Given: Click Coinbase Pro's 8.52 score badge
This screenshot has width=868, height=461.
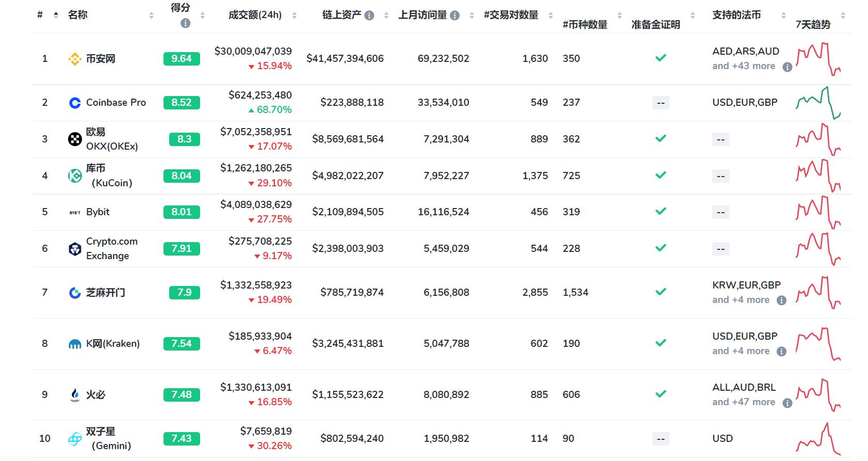Looking at the screenshot, I should pyautogui.click(x=182, y=103).
